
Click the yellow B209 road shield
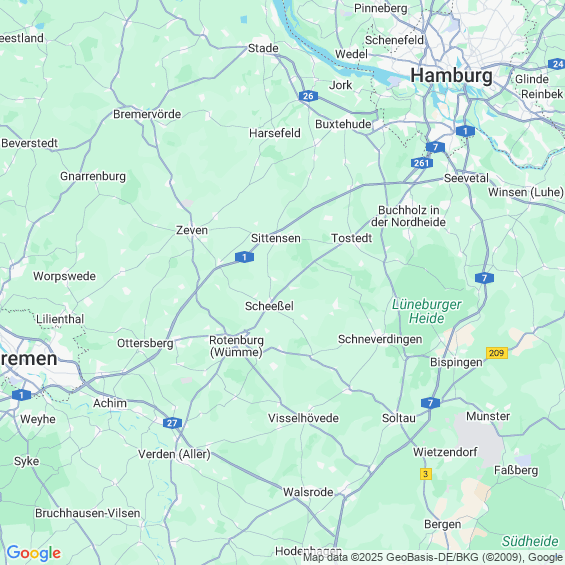point(497,353)
